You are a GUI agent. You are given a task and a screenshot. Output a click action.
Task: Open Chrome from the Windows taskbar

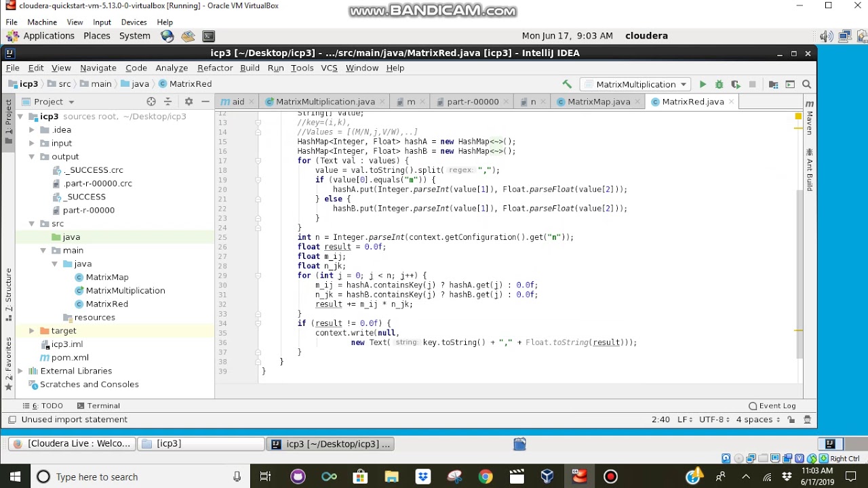pyautogui.click(x=485, y=476)
